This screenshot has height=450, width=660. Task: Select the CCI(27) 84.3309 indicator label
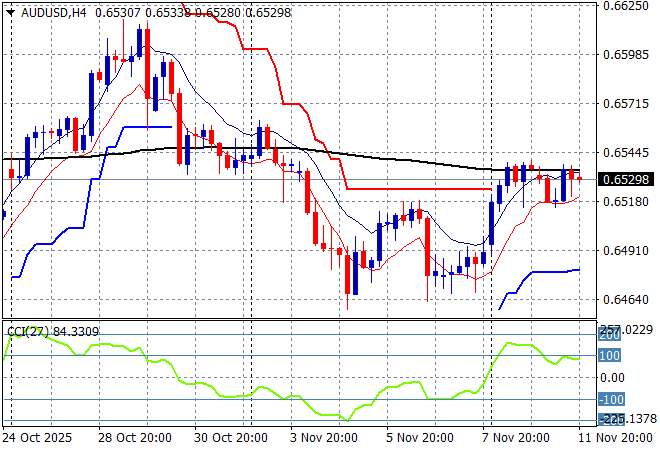(53, 332)
